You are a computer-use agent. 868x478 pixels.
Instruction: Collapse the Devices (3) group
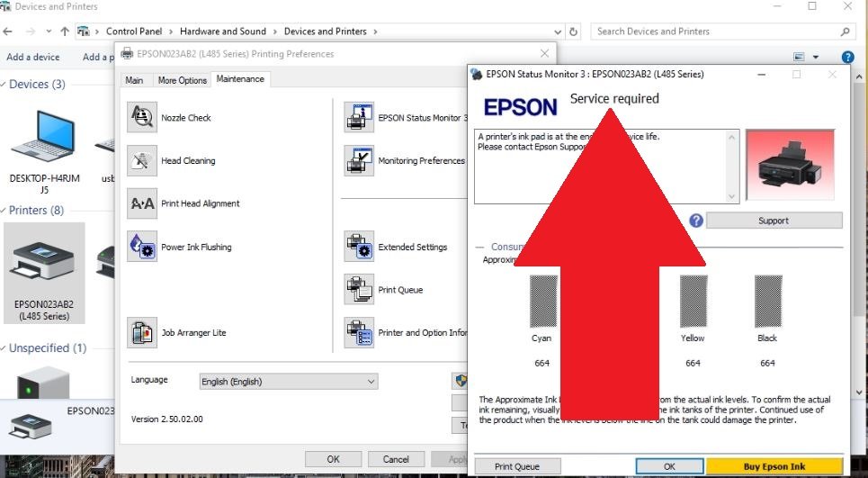pos(4,85)
